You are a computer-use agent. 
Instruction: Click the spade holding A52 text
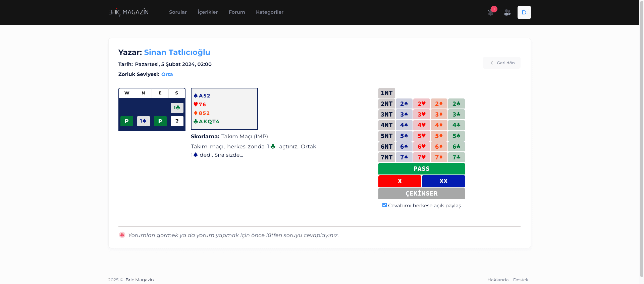tap(205, 96)
